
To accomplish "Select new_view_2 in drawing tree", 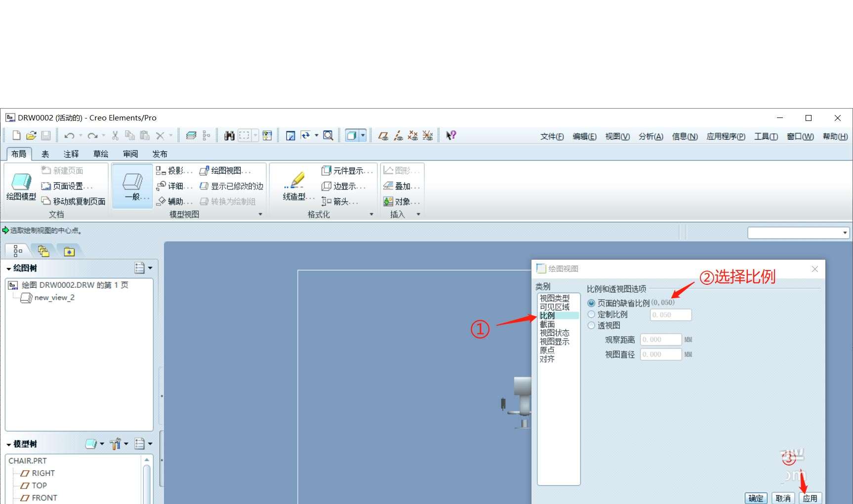I will tap(47, 298).
